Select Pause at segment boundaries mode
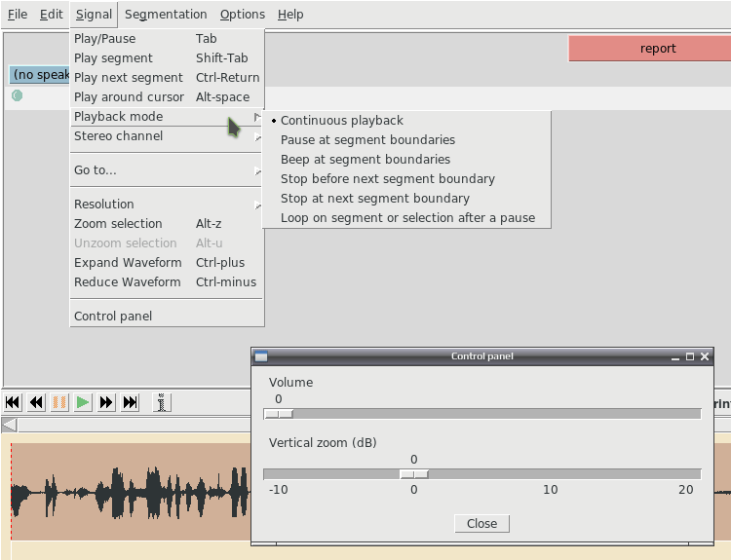The height and width of the screenshot is (560, 731). click(406, 140)
